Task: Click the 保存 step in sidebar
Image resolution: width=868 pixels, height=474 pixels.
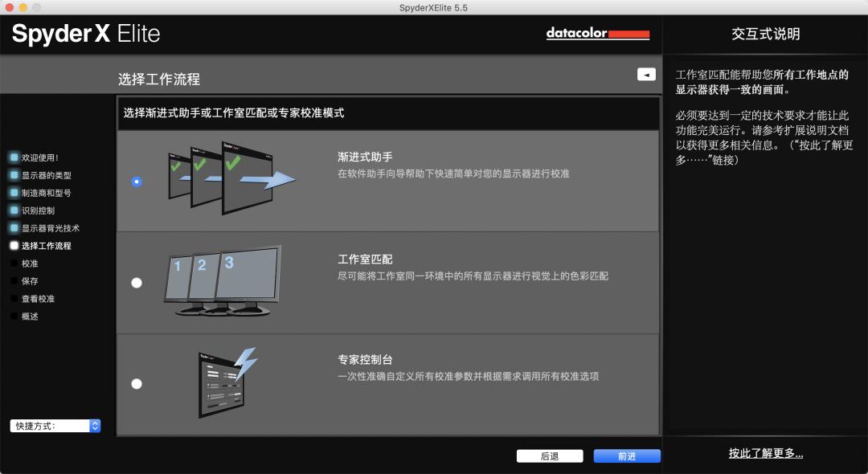Action: click(x=30, y=281)
